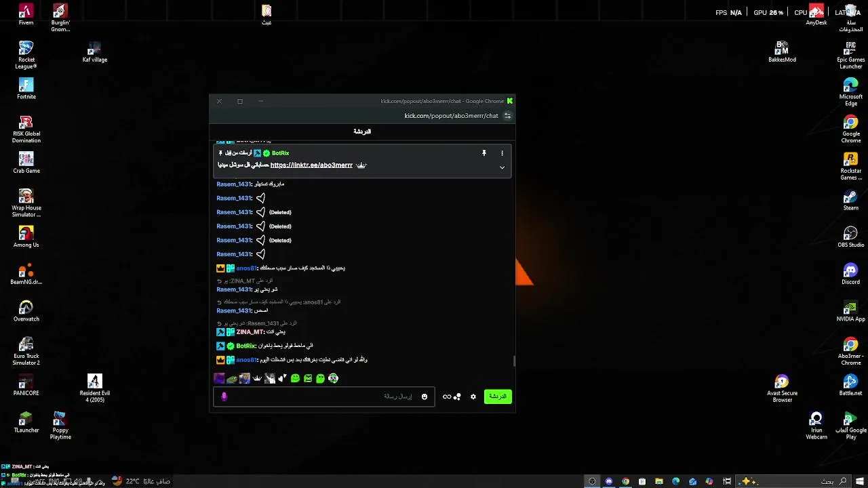
Task: Open File Explorer from the taskbar
Action: [658, 481]
